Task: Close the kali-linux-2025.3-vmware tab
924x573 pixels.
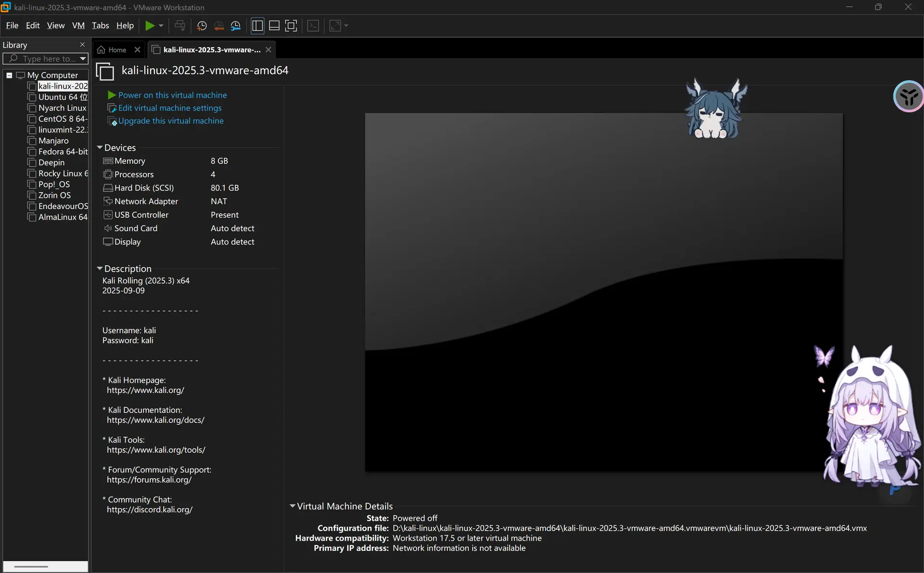Action: tap(269, 50)
